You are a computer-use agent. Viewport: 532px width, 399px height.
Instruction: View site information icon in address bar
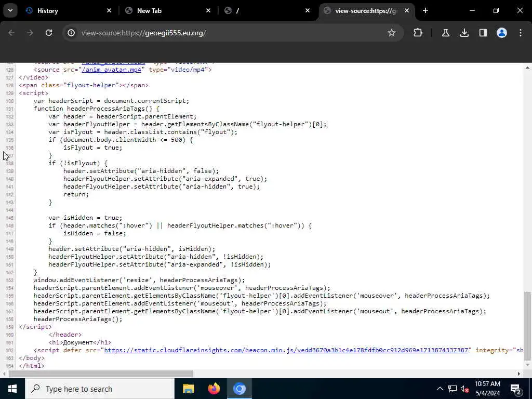click(x=71, y=33)
